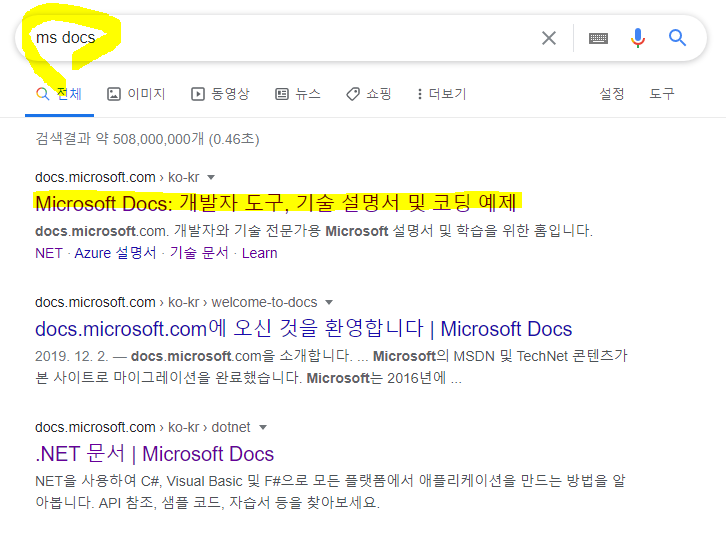
Task: Open '.NET 문서 | Microsoft Docs' result
Action: [x=155, y=453]
